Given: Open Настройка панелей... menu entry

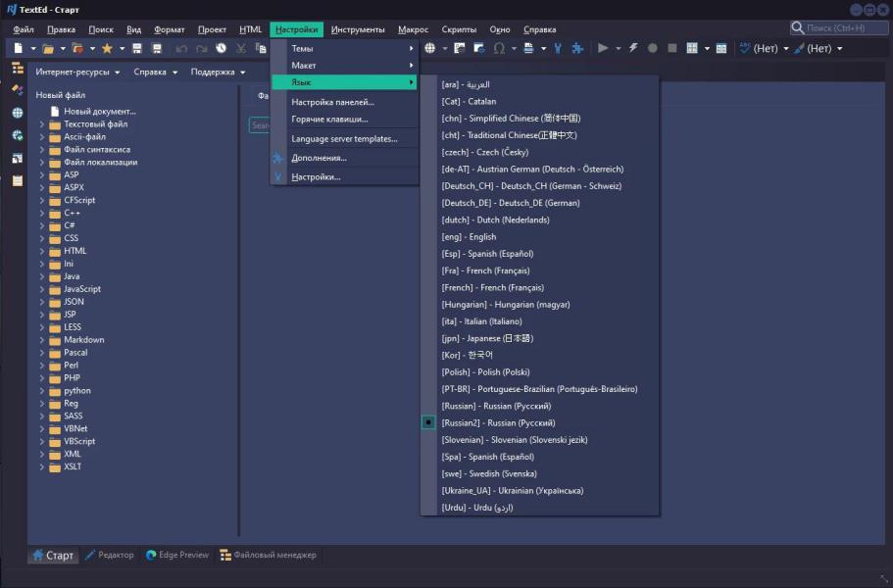Looking at the screenshot, I should pyautogui.click(x=345, y=102).
